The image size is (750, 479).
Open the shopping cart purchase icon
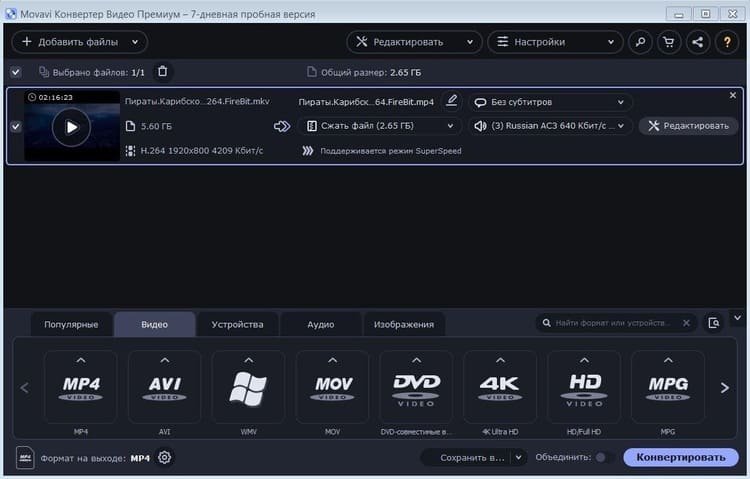tap(669, 42)
